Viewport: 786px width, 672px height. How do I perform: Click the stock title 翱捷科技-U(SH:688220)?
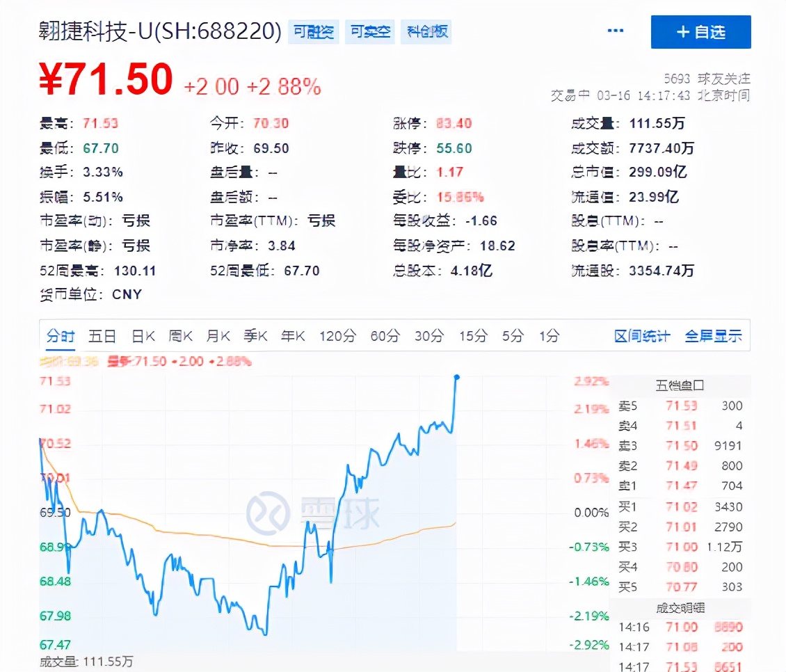pyautogui.click(x=161, y=31)
